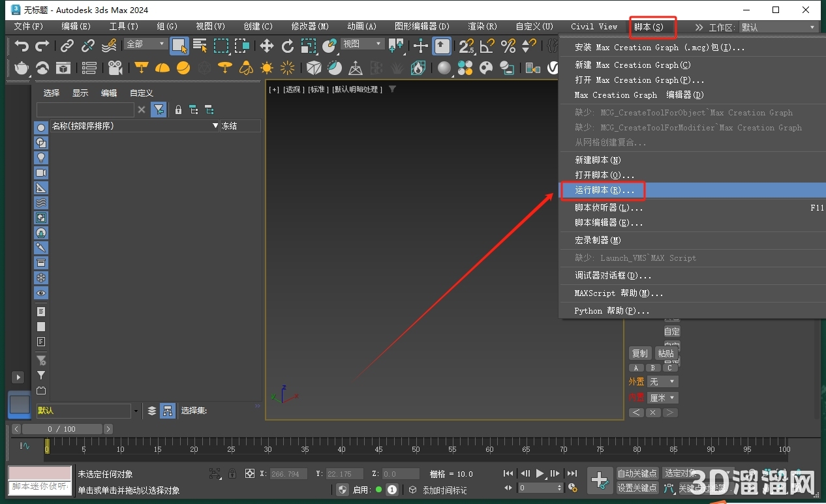Toggle lights display filter in Scene Explorer

tap(41, 158)
